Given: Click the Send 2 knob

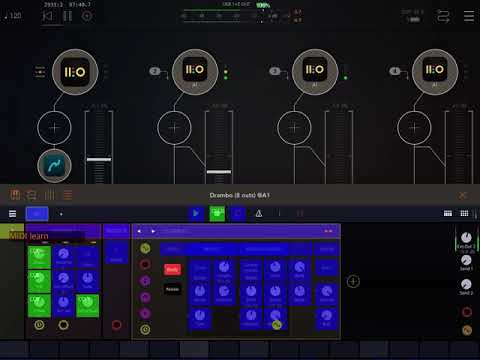Looking at the screenshot, I should click(x=466, y=284).
